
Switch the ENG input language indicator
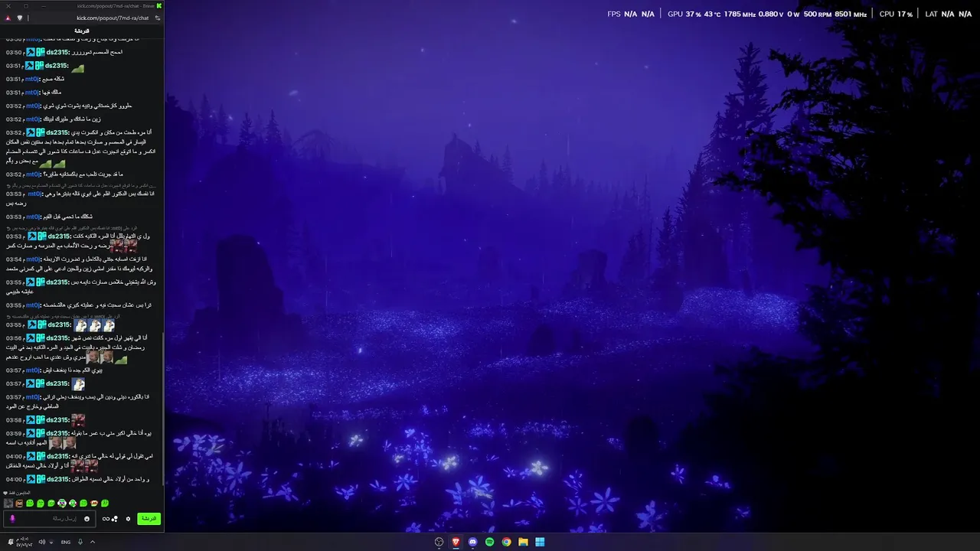tap(66, 542)
